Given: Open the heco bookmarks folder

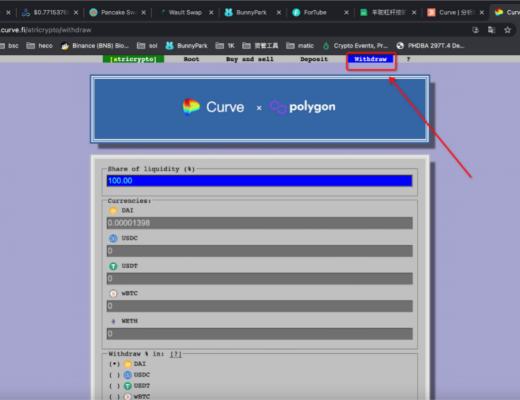Looking at the screenshot, I should (39, 46).
